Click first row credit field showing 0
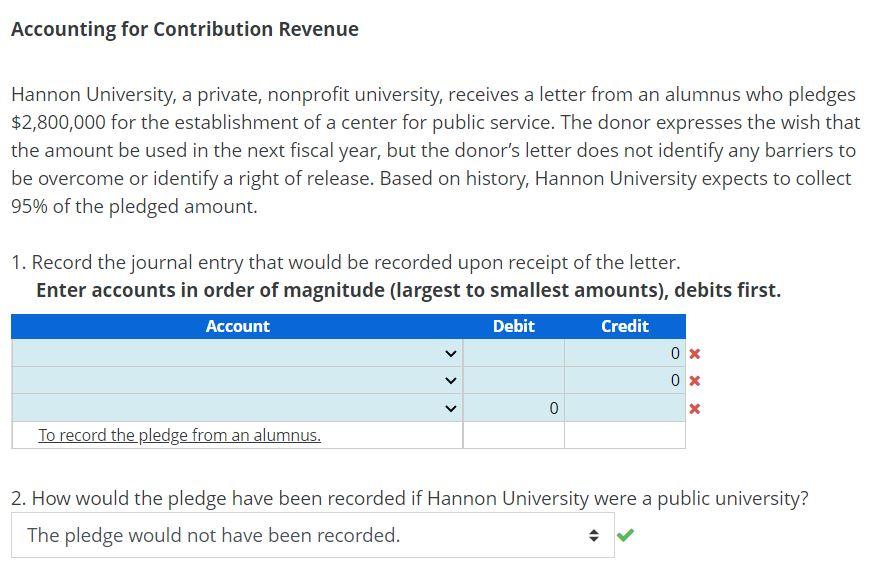Viewport: 876px width, 568px height. (625, 353)
